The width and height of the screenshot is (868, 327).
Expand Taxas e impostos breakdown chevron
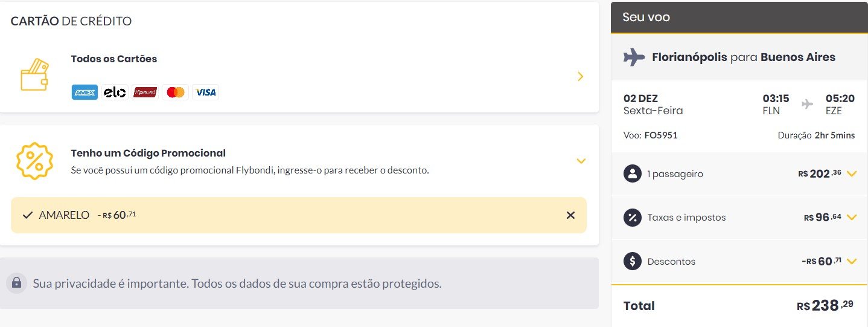coord(852,217)
